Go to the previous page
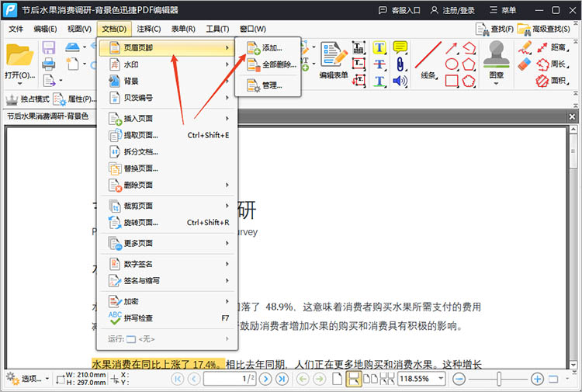 pyautogui.click(x=194, y=379)
